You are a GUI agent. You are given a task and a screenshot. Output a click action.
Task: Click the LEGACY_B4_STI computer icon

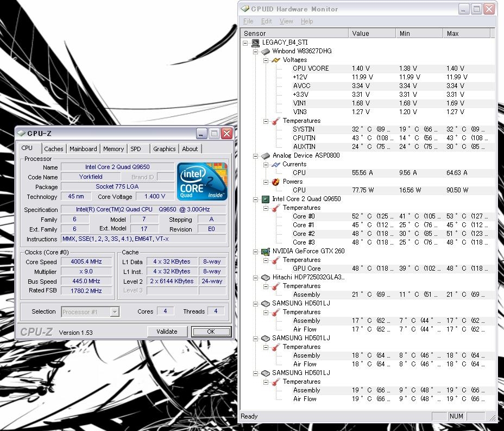[x=256, y=42]
